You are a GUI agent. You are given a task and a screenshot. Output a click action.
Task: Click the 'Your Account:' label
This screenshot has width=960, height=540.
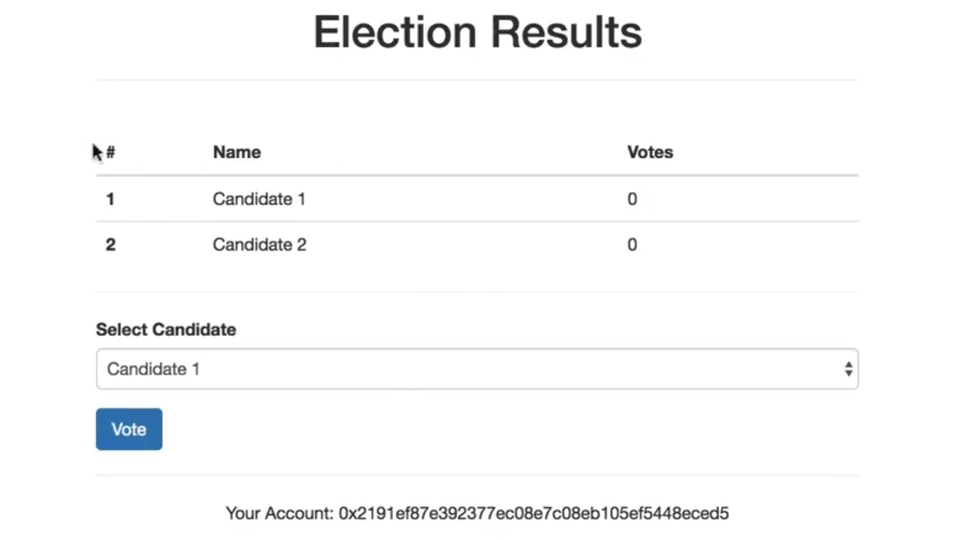pyautogui.click(x=279, y=514)
